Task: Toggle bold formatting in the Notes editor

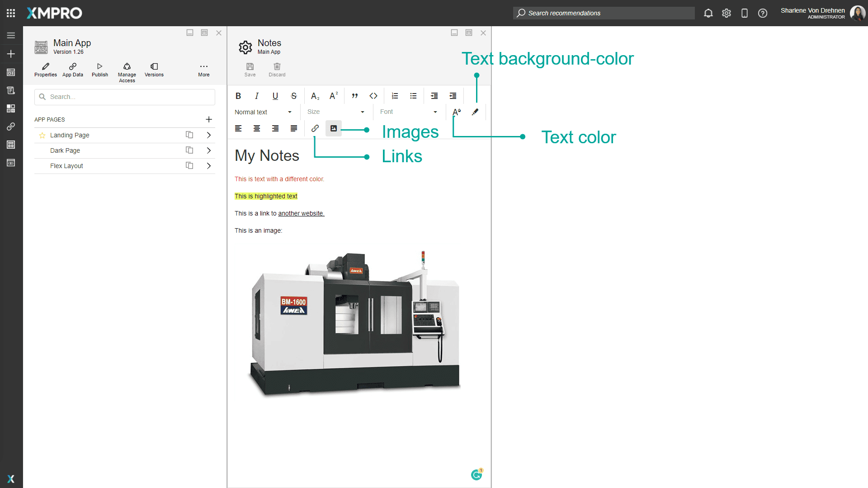Action: (x=238, y=95)
